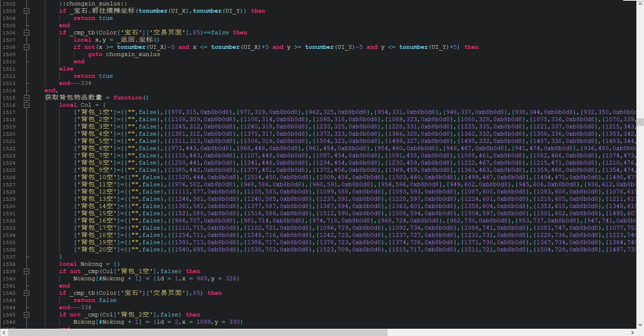This screenshot has height=336, width=644.
Task: Click 'goto chongxin_xunlus' statement
Action: (124, 54)
